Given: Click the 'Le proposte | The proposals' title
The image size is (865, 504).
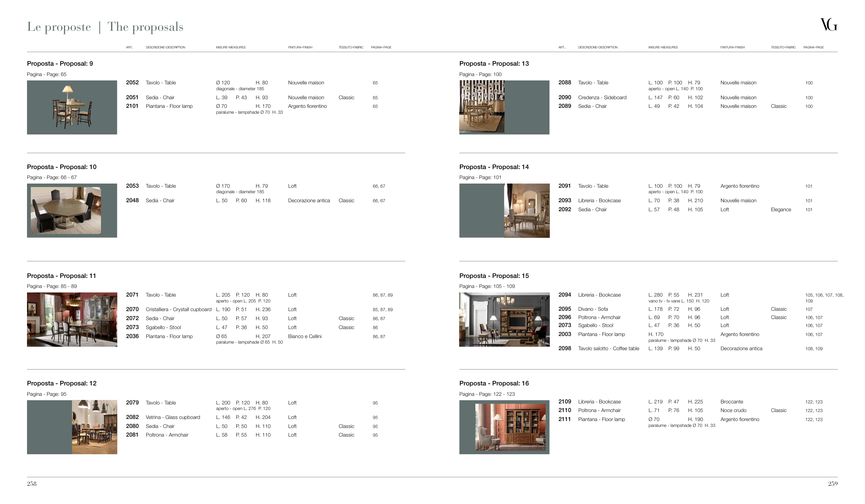Looking at the screenshot, I should [x=105, y=27].
